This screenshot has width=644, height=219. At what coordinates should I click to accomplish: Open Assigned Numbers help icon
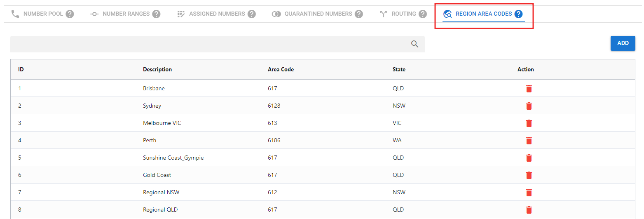(x=252, y=14)
